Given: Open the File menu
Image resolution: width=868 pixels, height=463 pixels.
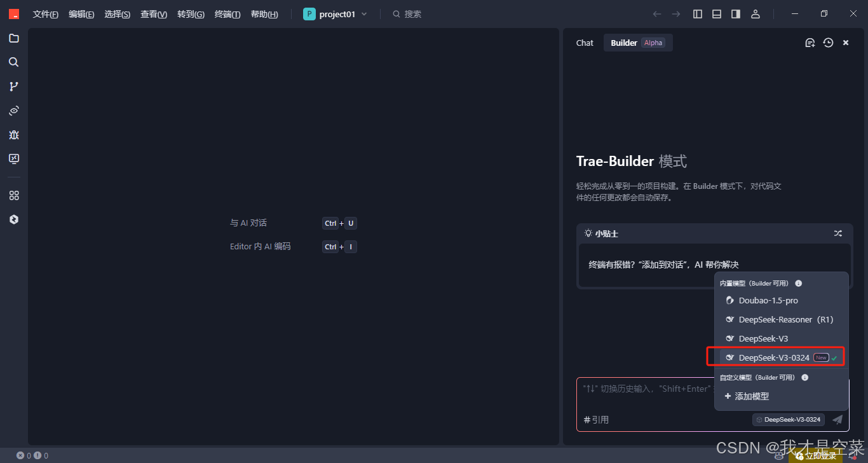Looking at the screenshot, I should 46,14.
